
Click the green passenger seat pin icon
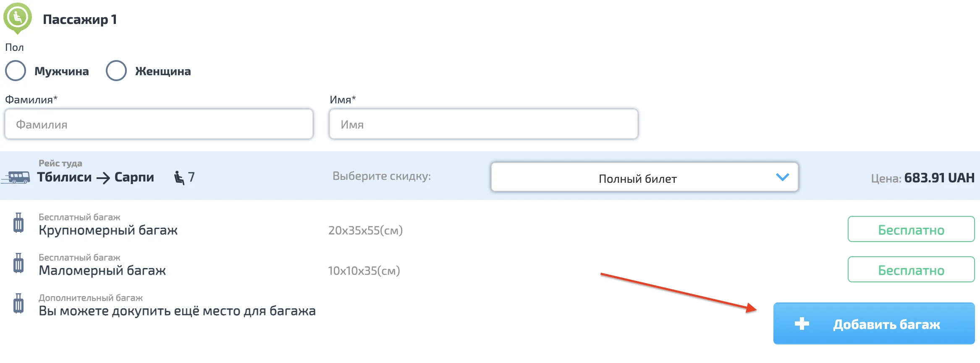(x=17, y=18)
